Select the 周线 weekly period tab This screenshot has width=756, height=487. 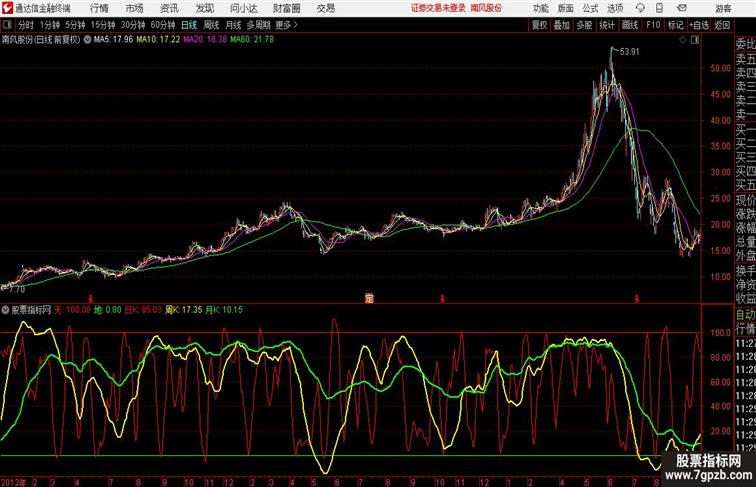point(211,25)
